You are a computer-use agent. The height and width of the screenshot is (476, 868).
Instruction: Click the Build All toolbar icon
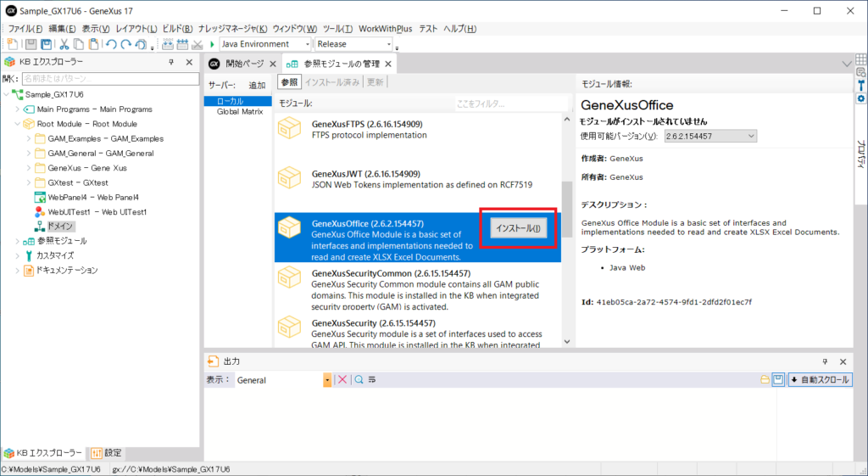pyautogui.click(x=168, y=44)
